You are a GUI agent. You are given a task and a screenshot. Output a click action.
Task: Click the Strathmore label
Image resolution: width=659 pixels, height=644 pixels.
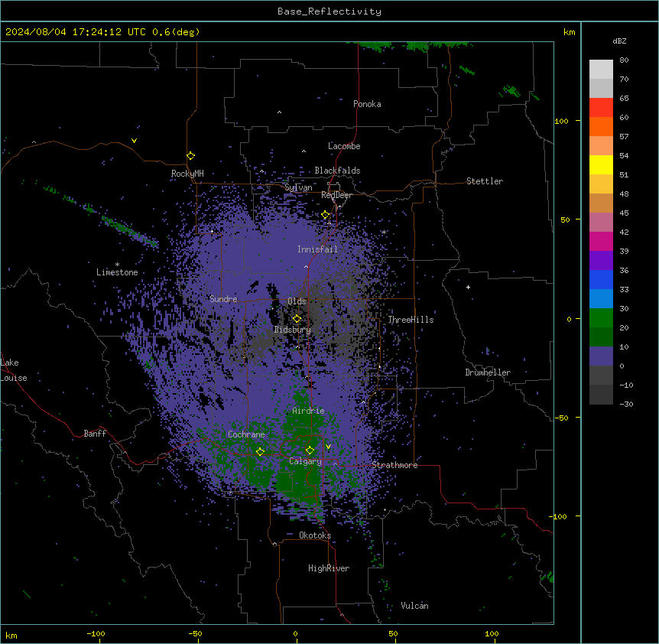point(394,465)
